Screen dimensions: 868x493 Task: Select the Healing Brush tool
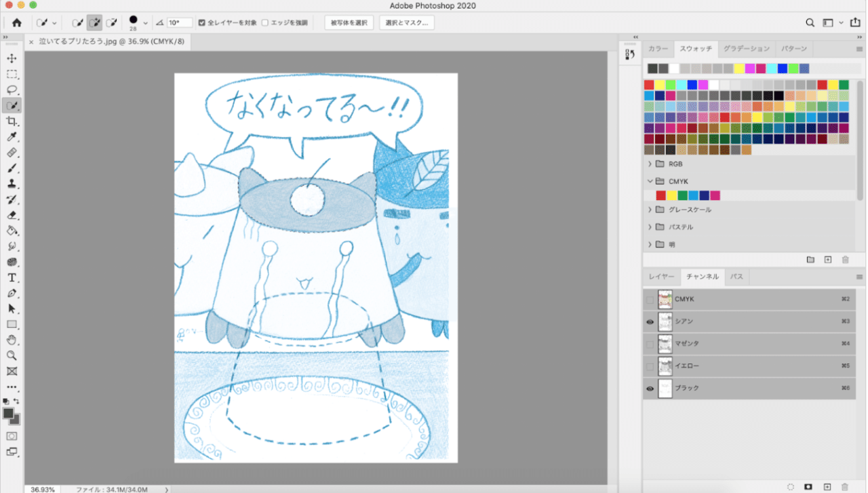pos(12,153)
